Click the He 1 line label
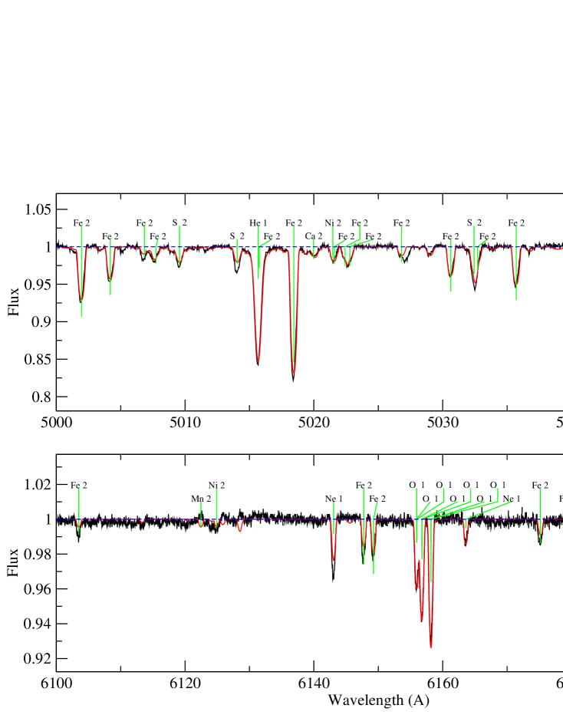The width and height of the screenshot is (563, 728). click(x=258, y=223)
